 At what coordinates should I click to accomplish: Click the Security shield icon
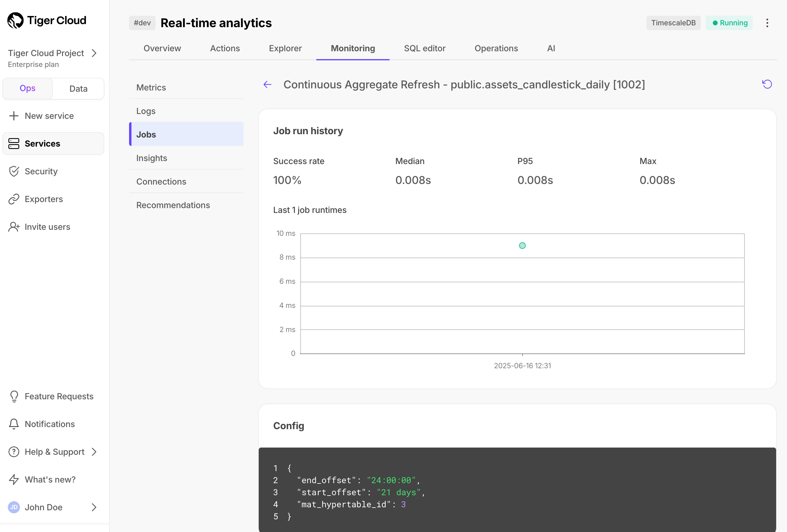click(14, 171)
